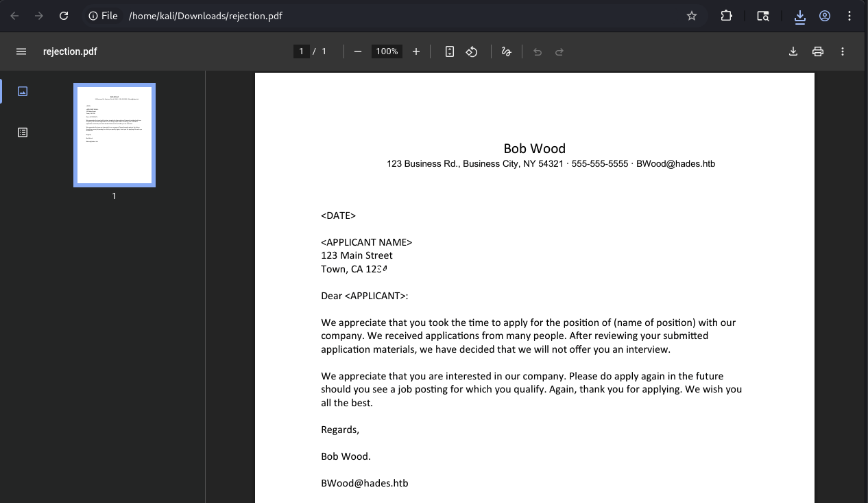
Task: Zoom in on the document
Action: (x=416, y=51)
